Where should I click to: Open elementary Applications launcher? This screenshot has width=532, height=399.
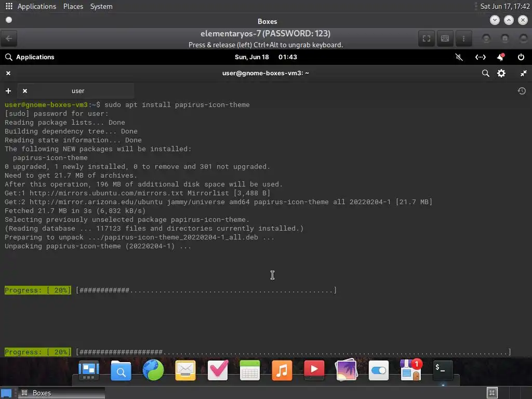[x=30, y=57]
